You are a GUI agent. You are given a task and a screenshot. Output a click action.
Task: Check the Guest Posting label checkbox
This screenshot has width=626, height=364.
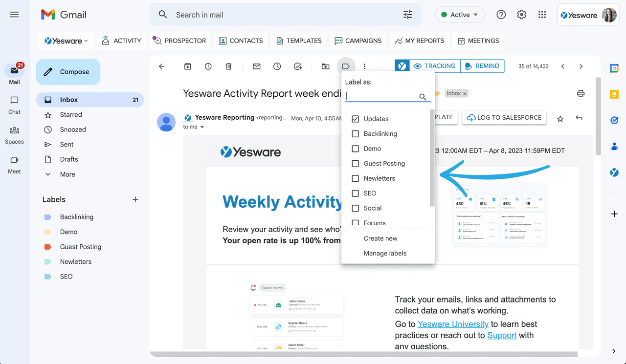tap(356, 164)
